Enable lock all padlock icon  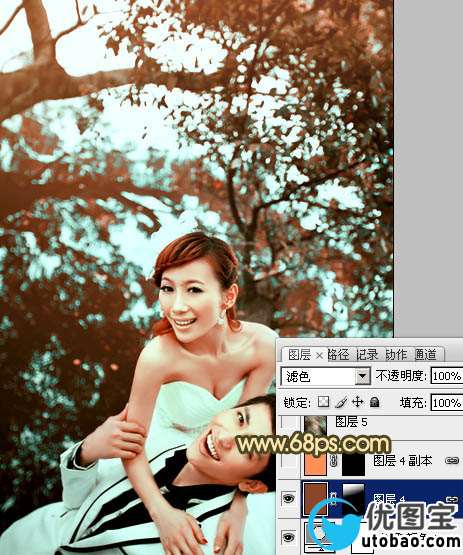coord(375,402)
